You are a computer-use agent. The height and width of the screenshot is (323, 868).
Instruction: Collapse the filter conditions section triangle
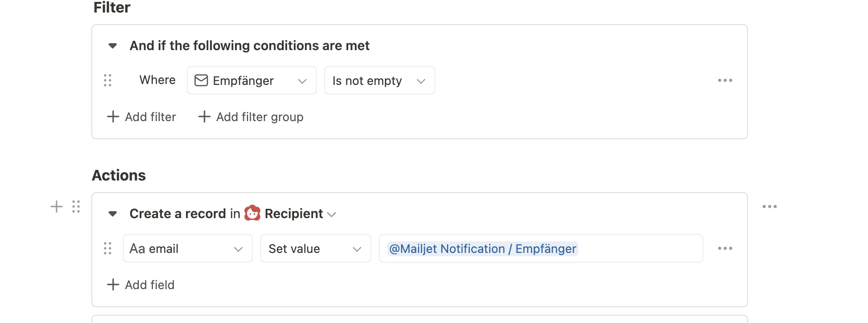(112, 46)
